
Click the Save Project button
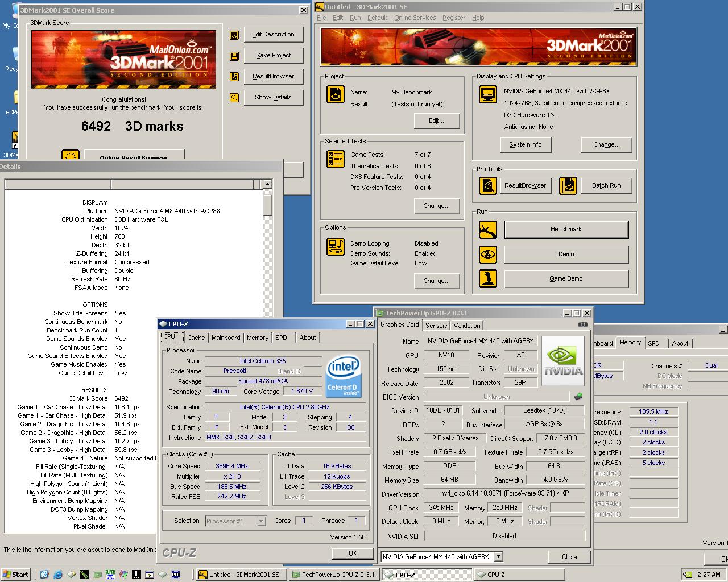tap(274, 56)
